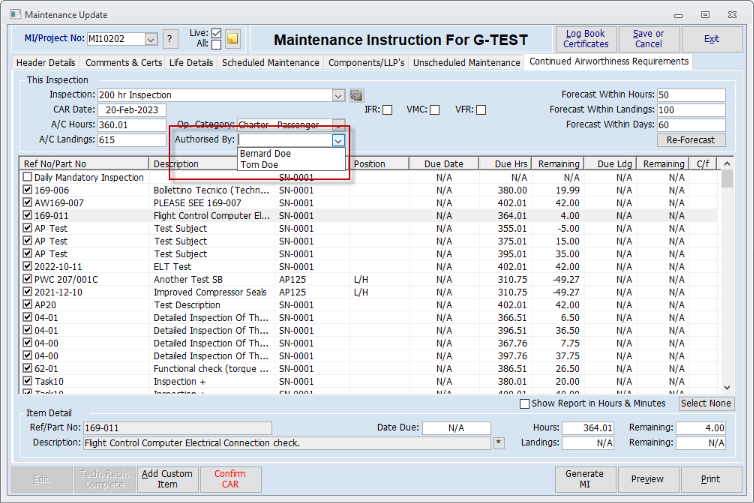Check Show Report in Hours & Minutes
Image resolution: width=754 pixels, height=503 pixels.
tap(525, 404)
